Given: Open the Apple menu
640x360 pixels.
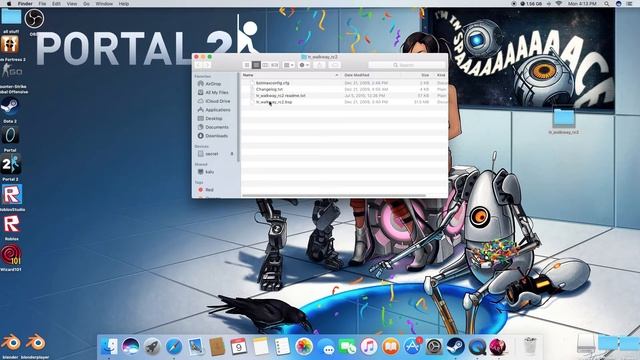Looking at the screenshot, I should tap(9, 4).
